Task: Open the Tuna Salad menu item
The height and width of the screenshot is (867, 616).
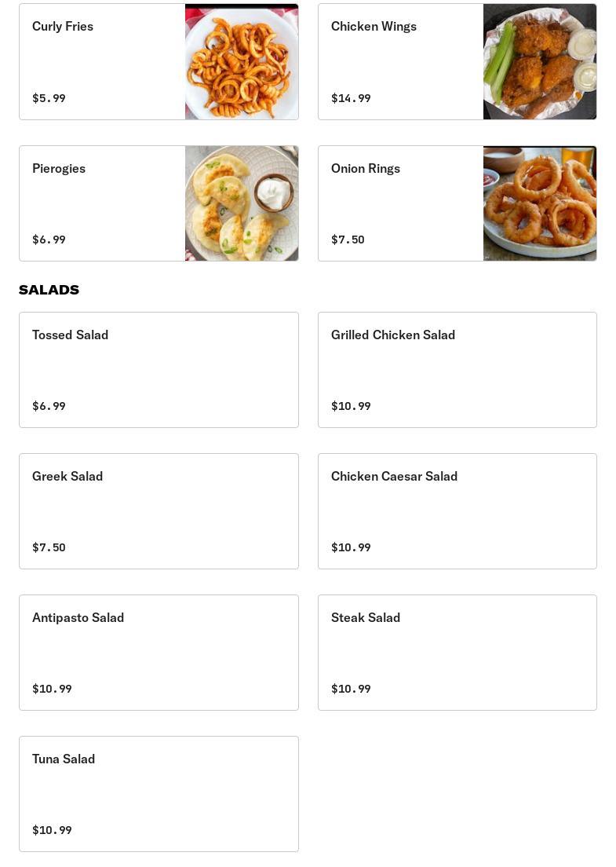Action: pyautogui.click(x=159, y=794)
